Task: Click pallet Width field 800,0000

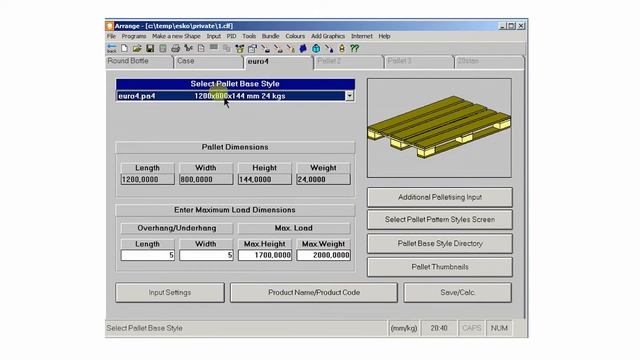Action: coord(206,179)
